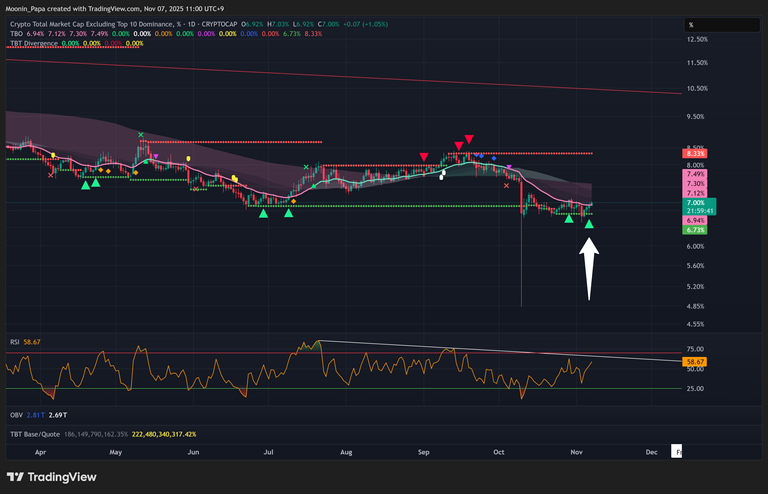768x494 pixels.
Task: Click the green triangle signal above the white arrow
Action: [589, 224]
